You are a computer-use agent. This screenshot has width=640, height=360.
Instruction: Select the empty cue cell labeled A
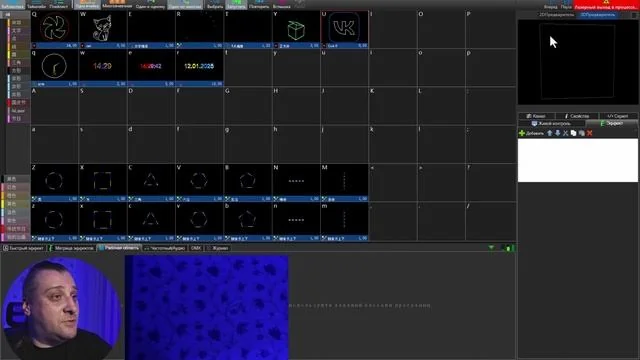click(x=54, y=106)
